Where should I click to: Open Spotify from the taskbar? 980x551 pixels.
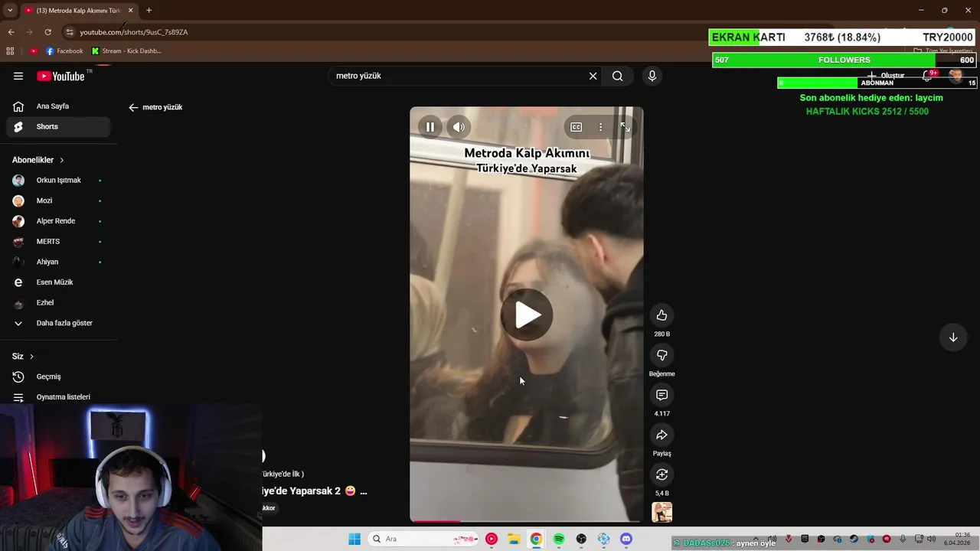[x=559, y=539]
